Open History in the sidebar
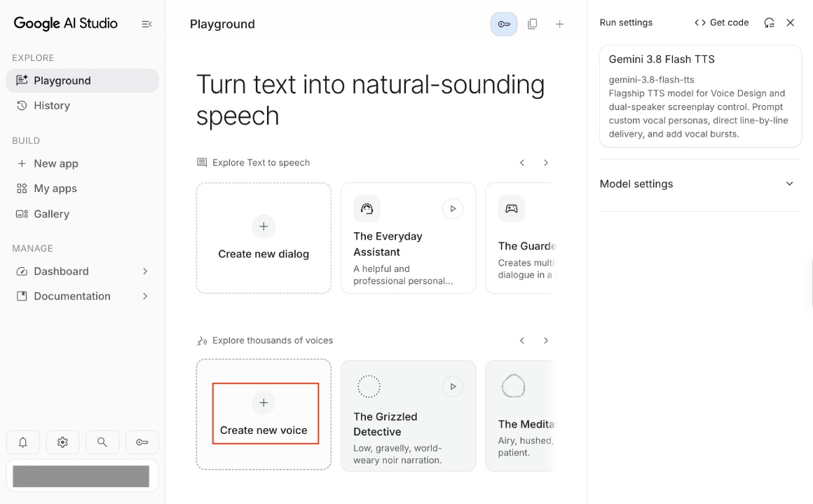 pos(83,105)
